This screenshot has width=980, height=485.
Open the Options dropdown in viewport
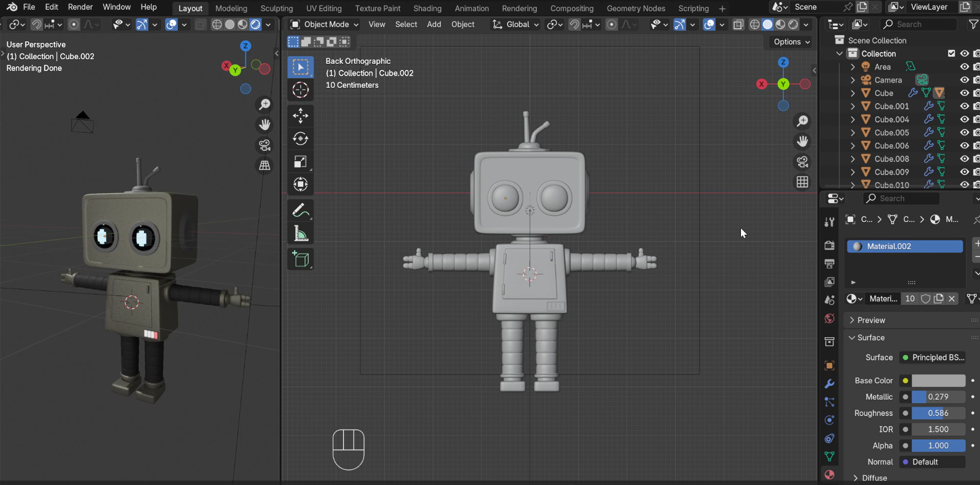[791, 42]
